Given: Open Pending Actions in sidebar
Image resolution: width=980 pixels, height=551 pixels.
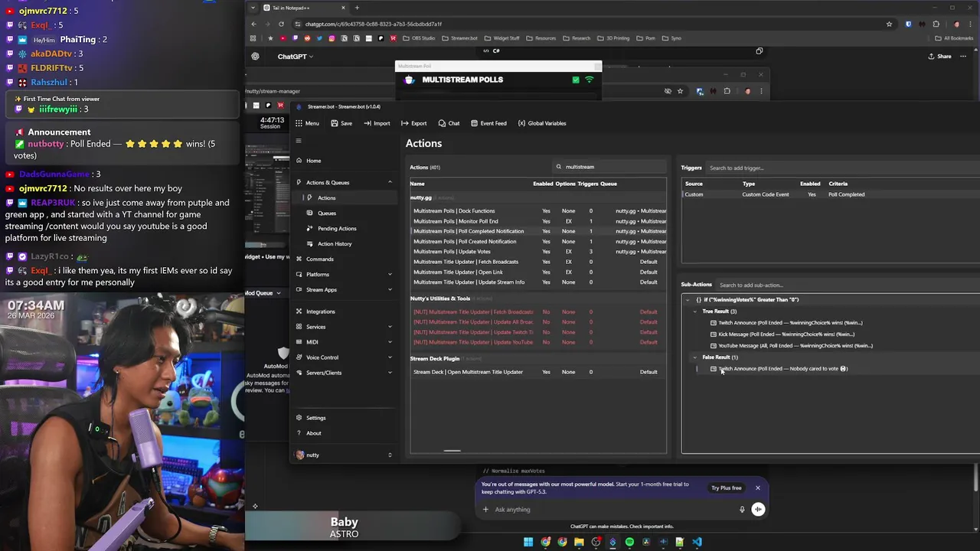Looking at the screenshot, I should click(x=336, y=228).
